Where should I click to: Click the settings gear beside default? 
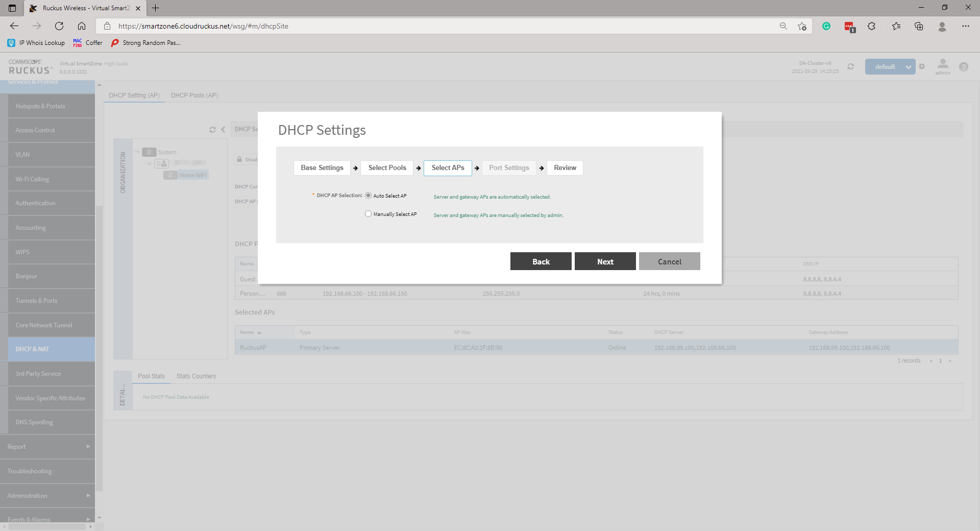[922, 67]
